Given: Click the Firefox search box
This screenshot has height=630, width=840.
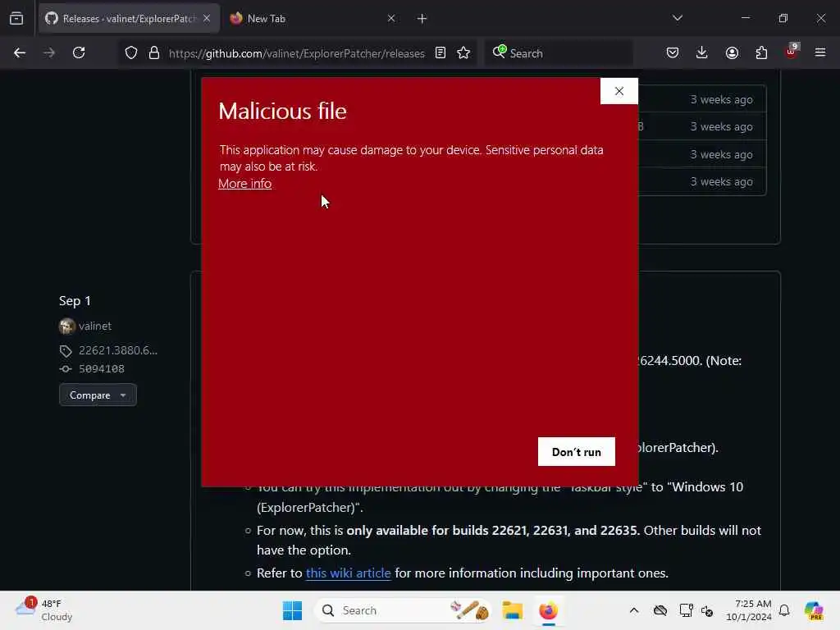Looking at the screenshot, I should click(x=558, y=53).
